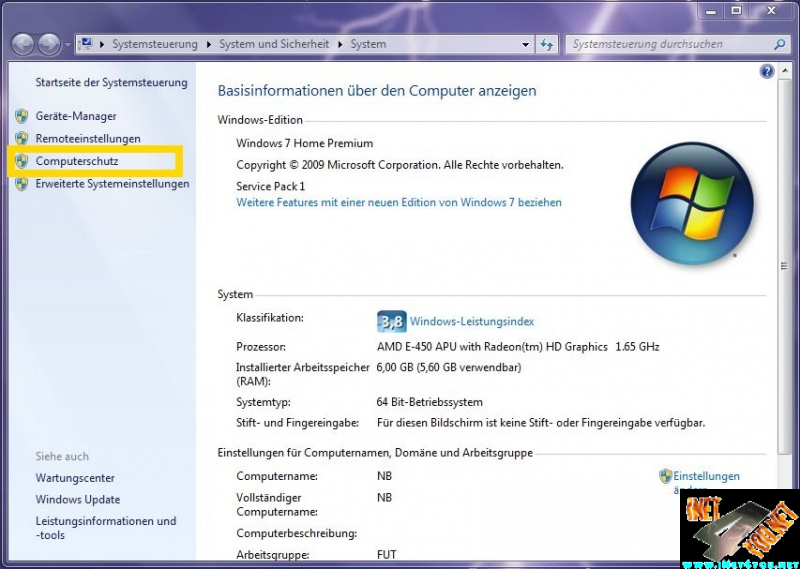Open the help question mark icon

tap(767, 72)
